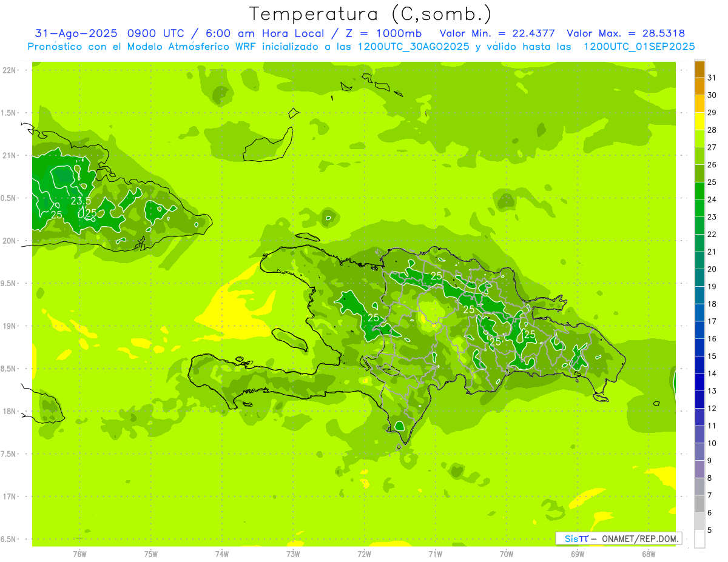The height and width of the screenshot is (562, 728).
Task: Click the date "31-Ago-2025" in header
Action: 76,33
